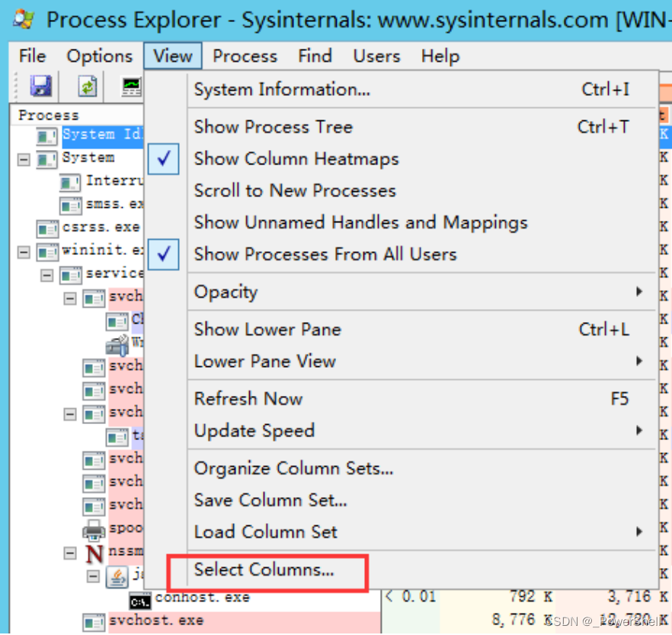The image size is (672, 635).
Task: Collapse the java child tree node
Action: (x=93, y=576)
